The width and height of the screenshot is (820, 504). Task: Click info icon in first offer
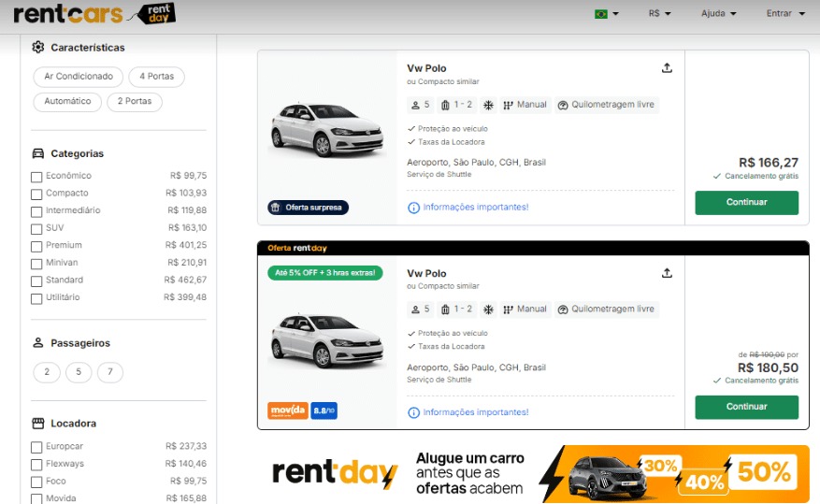(x=413, y=208)
